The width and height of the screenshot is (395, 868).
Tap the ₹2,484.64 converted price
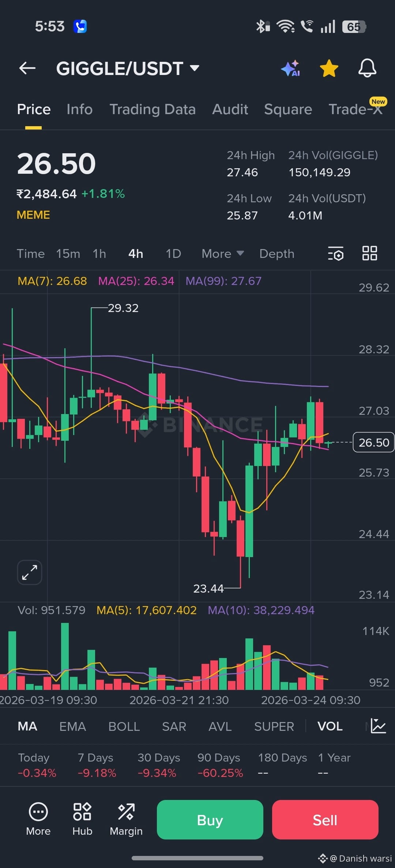pyautogui.click(x=46, y=193)
